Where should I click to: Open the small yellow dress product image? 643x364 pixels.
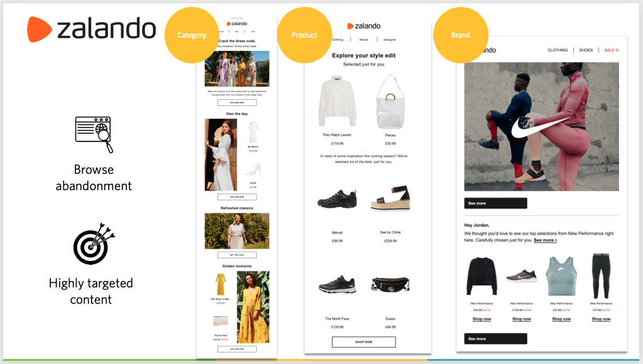click(220, 284)
